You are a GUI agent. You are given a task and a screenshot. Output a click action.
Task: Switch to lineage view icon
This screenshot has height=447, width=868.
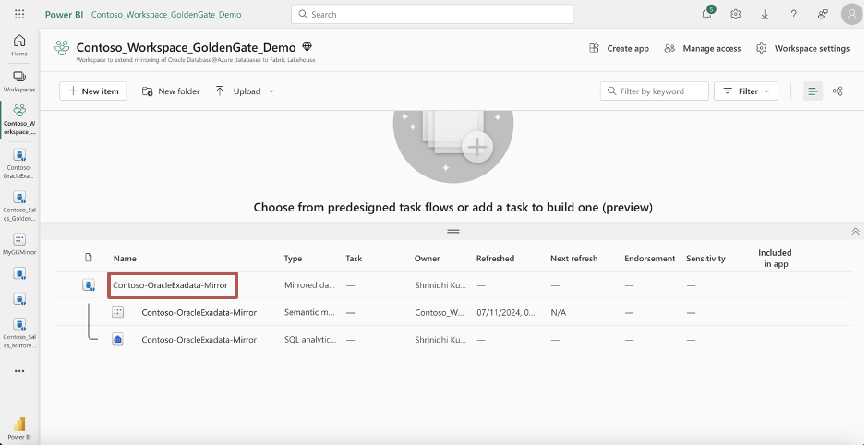[838, 91]
